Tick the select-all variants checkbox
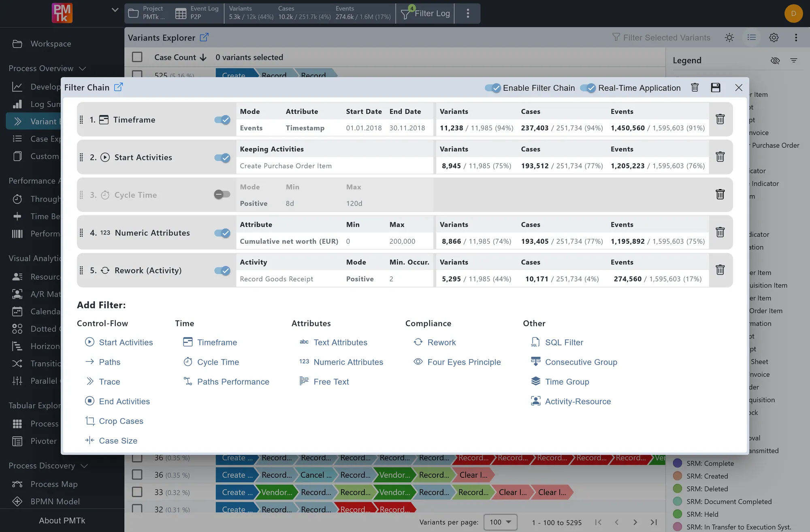The image size is (810, 532). [137, 57]
